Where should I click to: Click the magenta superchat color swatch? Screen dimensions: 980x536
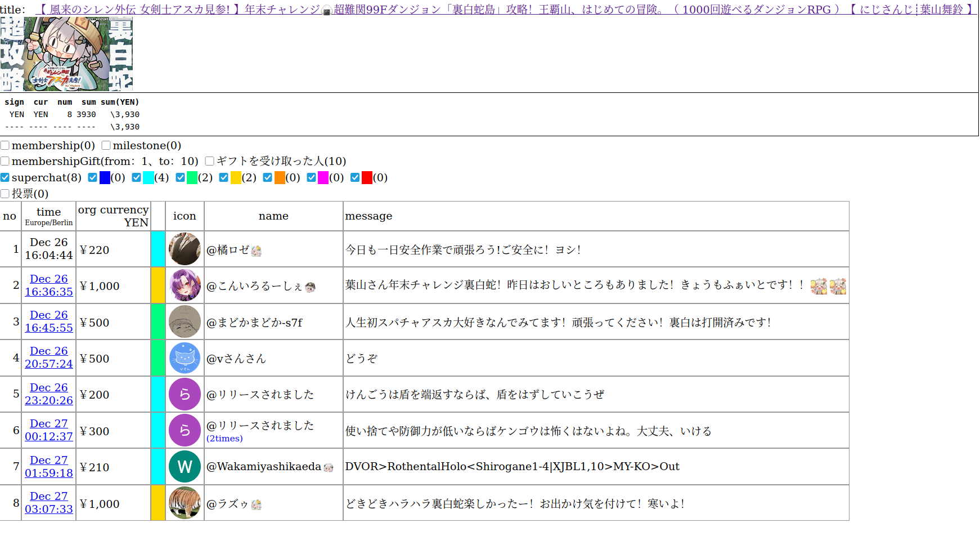tap(323, 177)
